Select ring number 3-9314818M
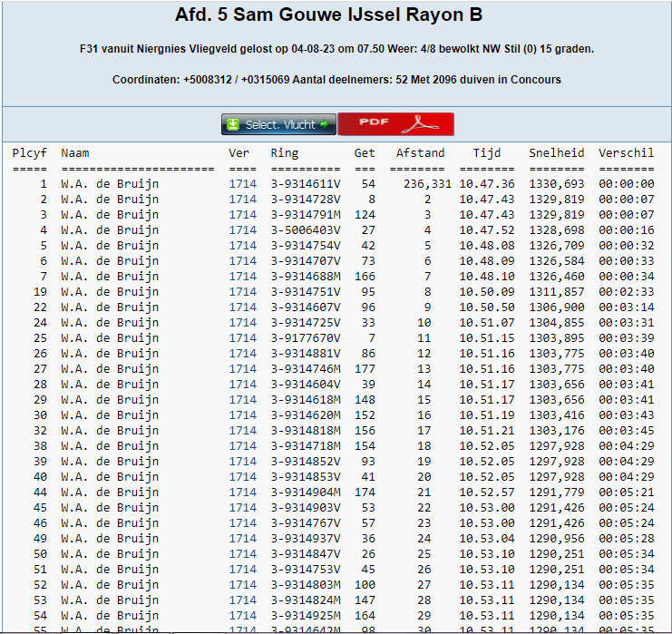Screen dimensions: 672x634 click(x=306, y=431)
